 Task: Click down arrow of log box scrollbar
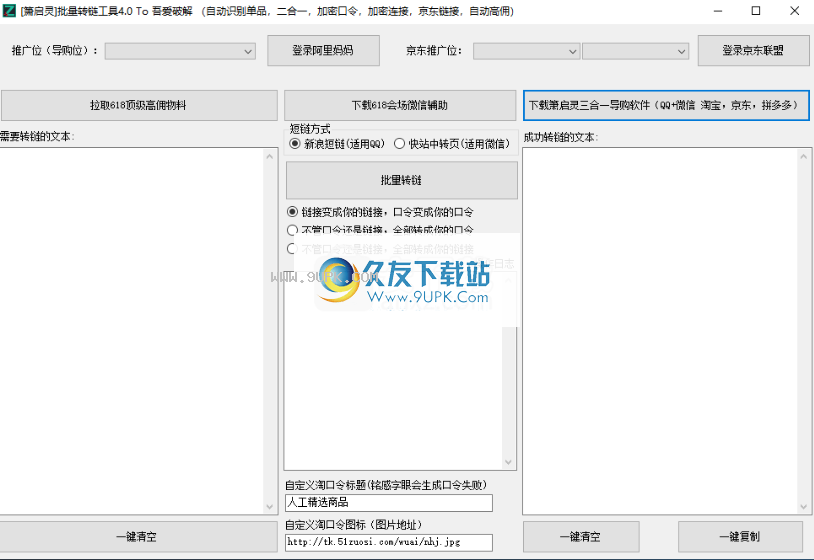[508, 462]
